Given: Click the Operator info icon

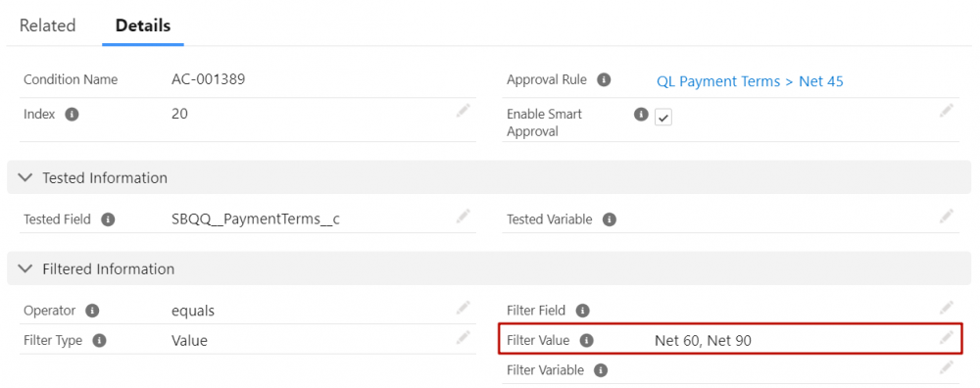Looking at the screenshot, I should click(92, 311).
